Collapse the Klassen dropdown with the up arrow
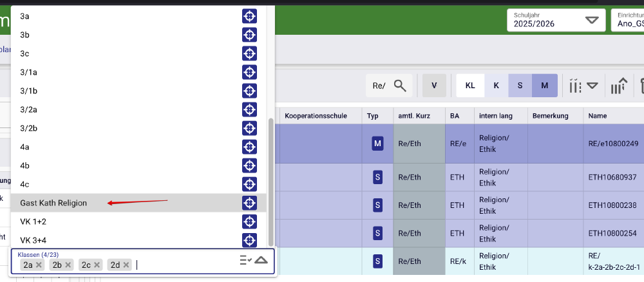The image size is (644, 282). tap(261, 260)
